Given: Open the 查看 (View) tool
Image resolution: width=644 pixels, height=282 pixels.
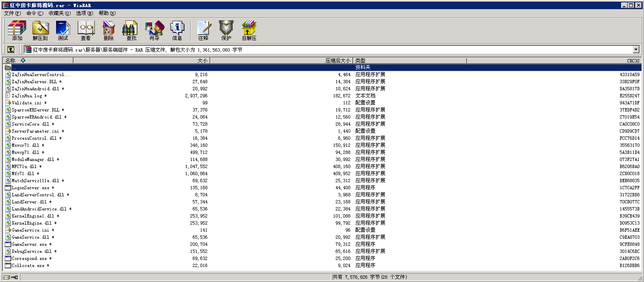Looking at the screenshot, I should [86, 31].
